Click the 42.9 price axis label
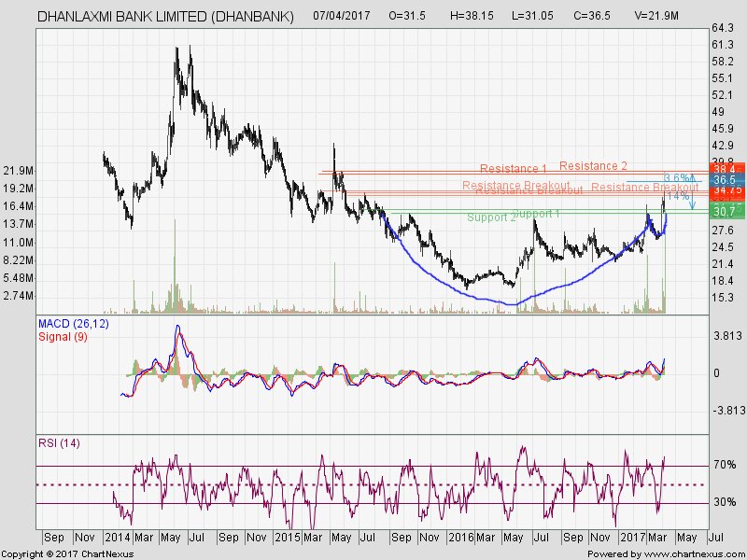 tap(723, 146)
